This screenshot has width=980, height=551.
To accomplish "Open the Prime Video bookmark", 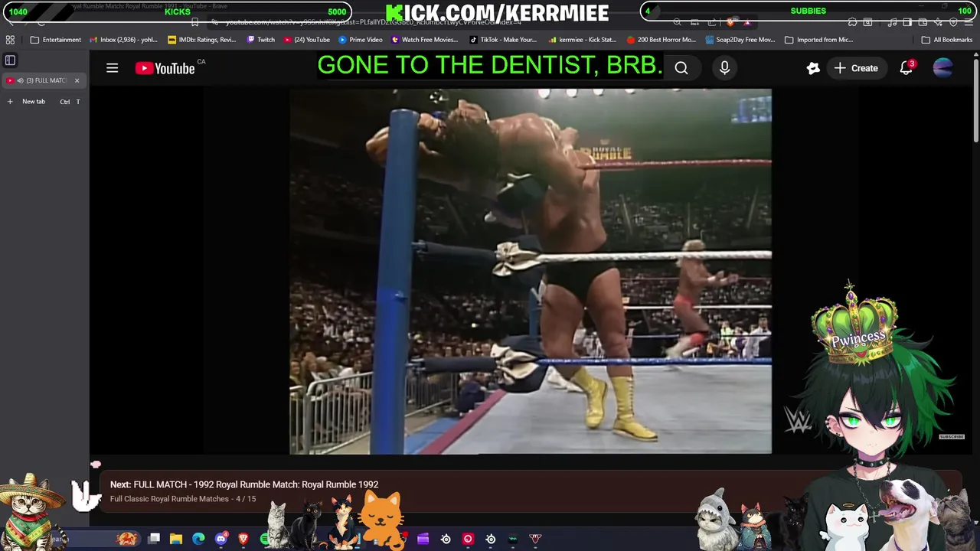I will (x=361, y=40).
